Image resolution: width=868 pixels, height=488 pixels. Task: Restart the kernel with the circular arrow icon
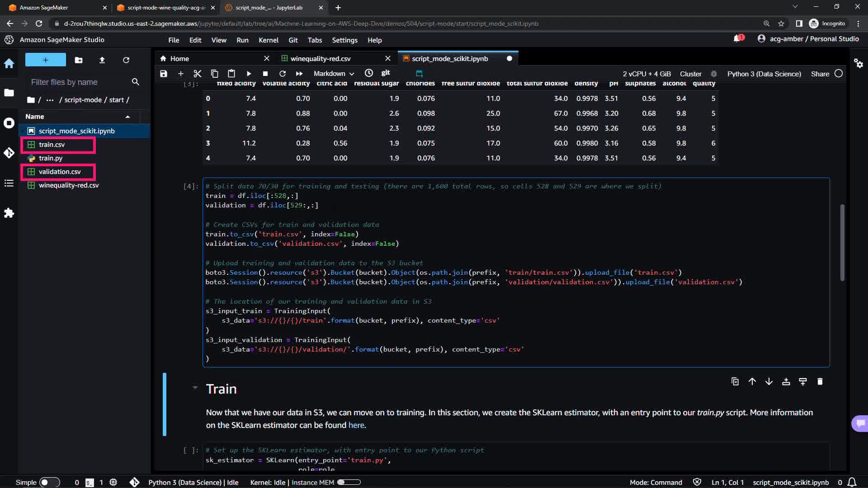pyautogui.click(x=283, y=74)
